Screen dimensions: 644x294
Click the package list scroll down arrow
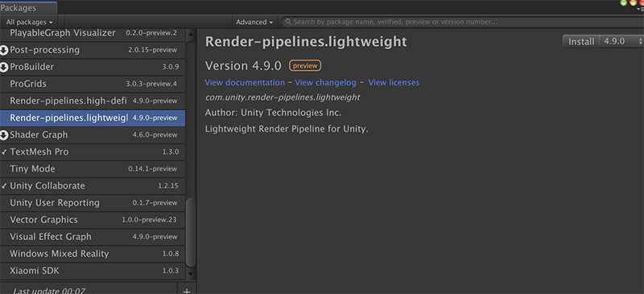click(191, 273)
